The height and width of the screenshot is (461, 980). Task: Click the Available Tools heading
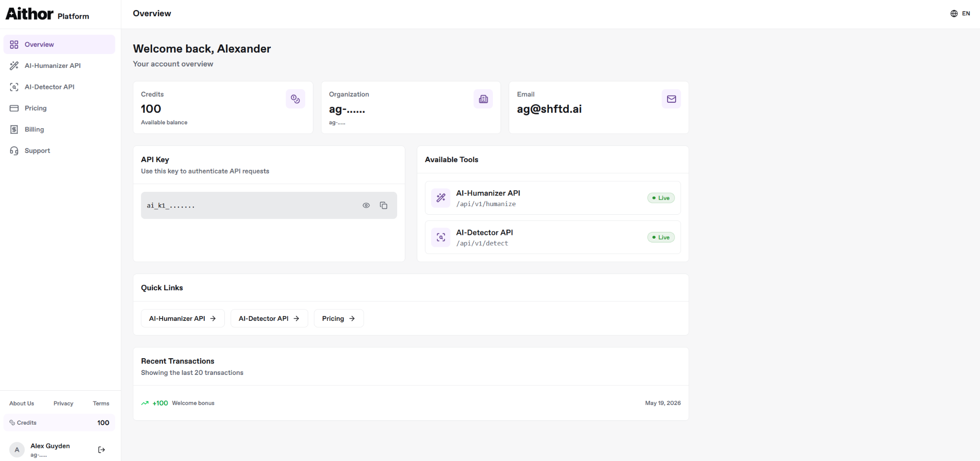452,160
